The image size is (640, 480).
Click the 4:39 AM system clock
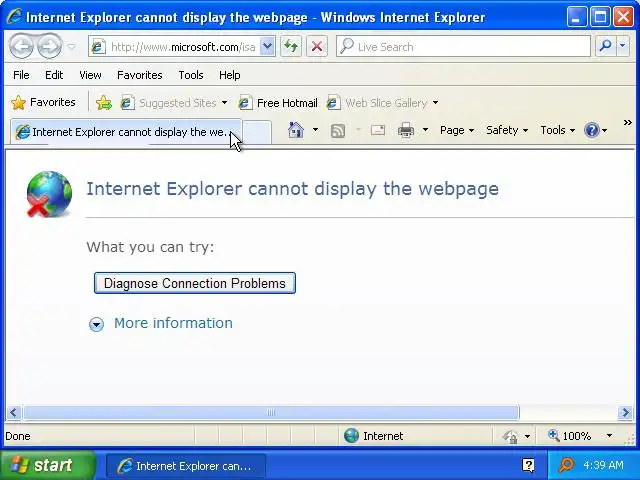click(x=603, y=465)
